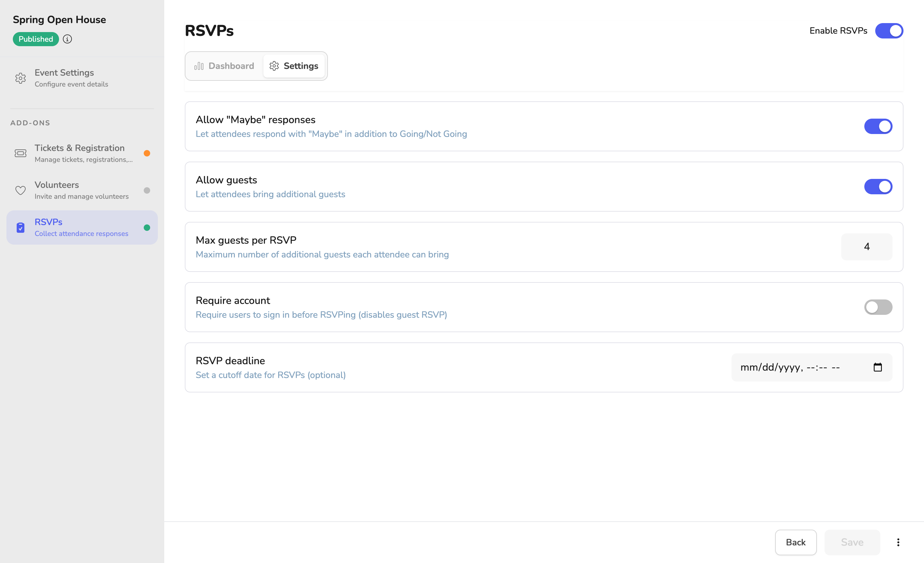Toggle the Enable RSVPs switch
Screen dimensions: 924x563
point(889,31)
